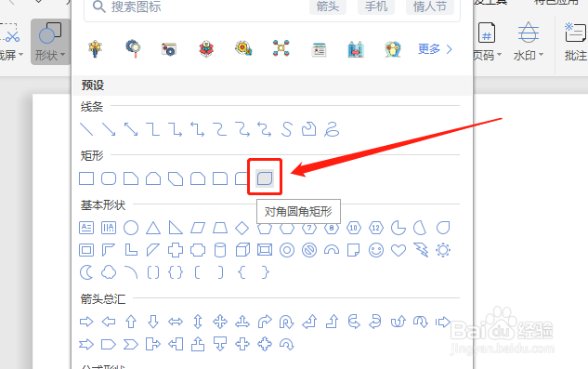Screen dimensions: 588x369
Task: Open the watermark dropdown
Action: pos(529,41)
